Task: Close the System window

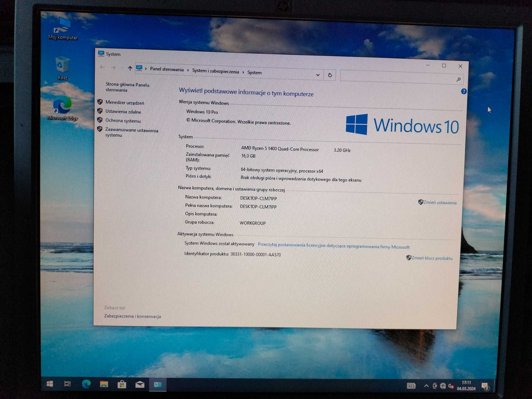Action: pos(460,66)
